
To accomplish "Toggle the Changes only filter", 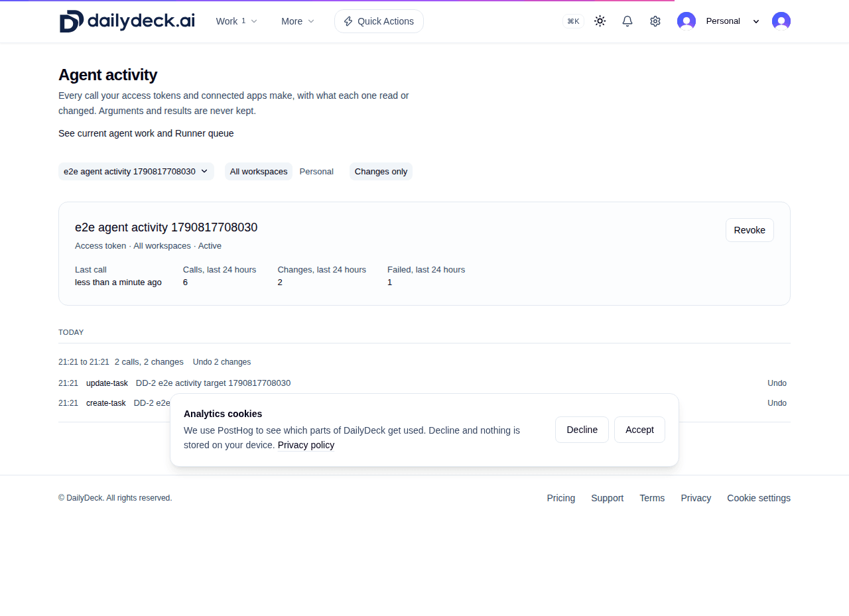I will 381,171.
